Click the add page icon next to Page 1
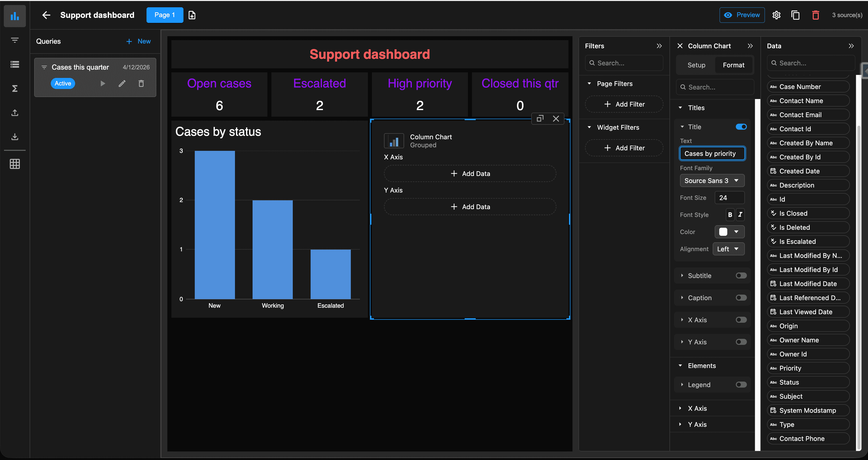The image size is (868, 460). pyautogui.click(x=192, y=15)
